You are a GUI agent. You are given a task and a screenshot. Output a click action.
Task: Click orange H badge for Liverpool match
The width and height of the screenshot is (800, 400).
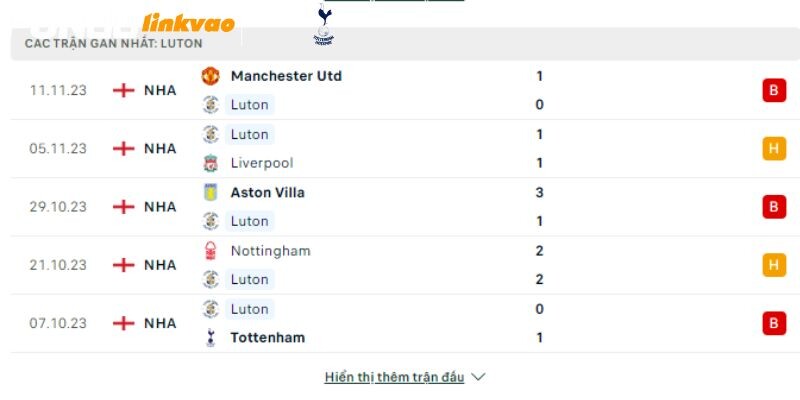[774, 148]
